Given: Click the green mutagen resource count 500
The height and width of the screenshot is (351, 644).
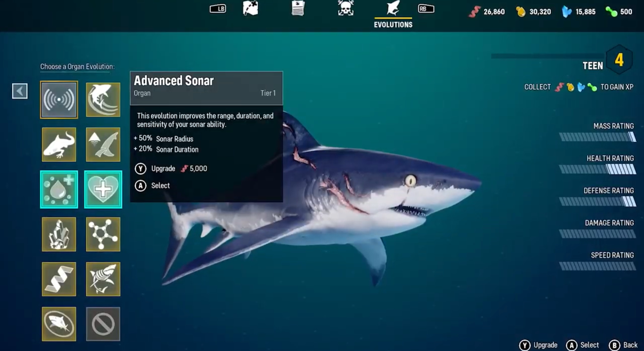Looking at the screenshot, I should pyautogui.click(x=619, y=12).
